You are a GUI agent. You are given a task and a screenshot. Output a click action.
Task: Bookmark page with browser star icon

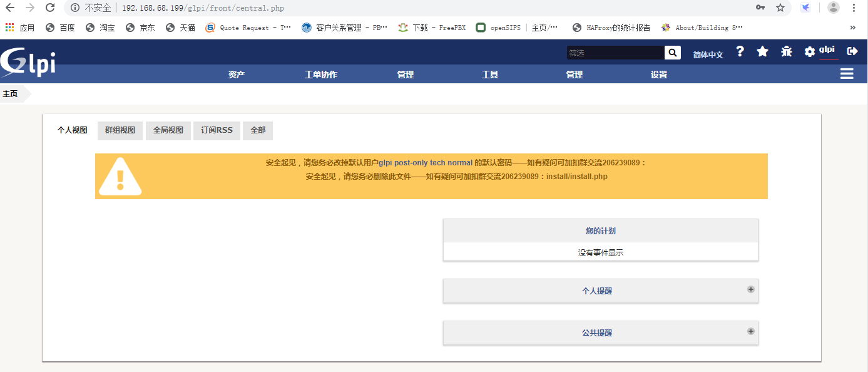click(780, 8)
